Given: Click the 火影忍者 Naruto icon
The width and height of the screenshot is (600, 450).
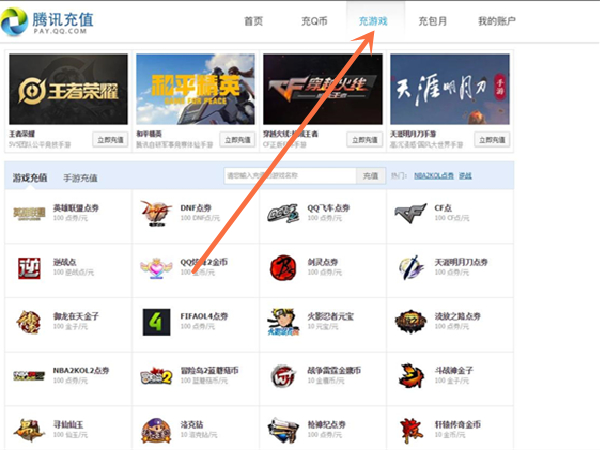Looking at the screenshot, I should 283,322.
